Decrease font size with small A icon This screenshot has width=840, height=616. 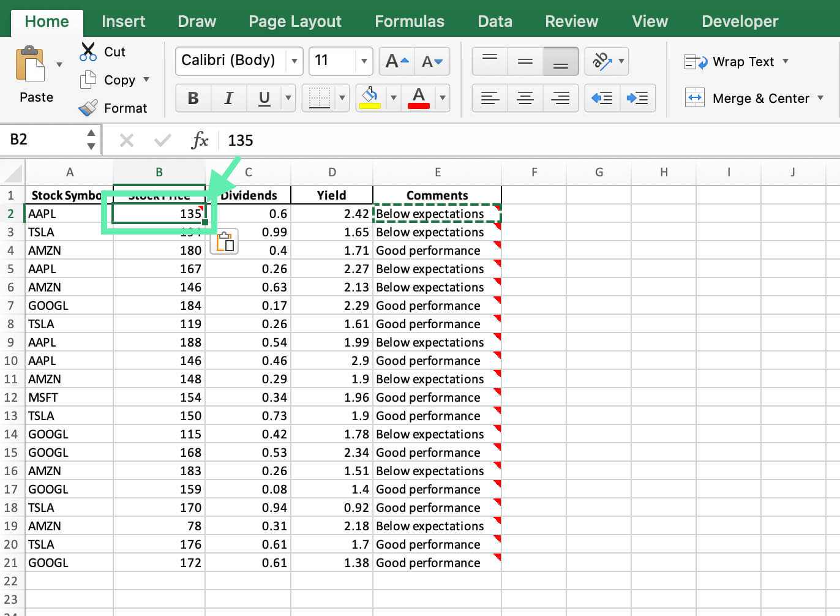tap(432, 61)
